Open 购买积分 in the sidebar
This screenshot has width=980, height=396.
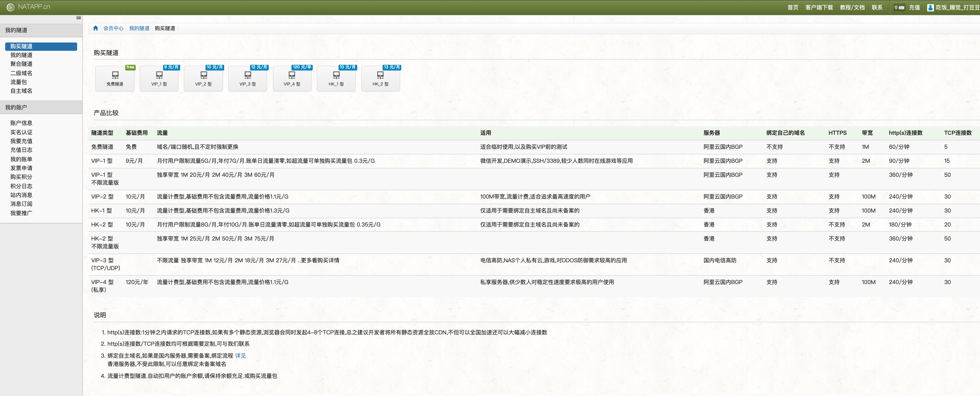pos(21,177)
